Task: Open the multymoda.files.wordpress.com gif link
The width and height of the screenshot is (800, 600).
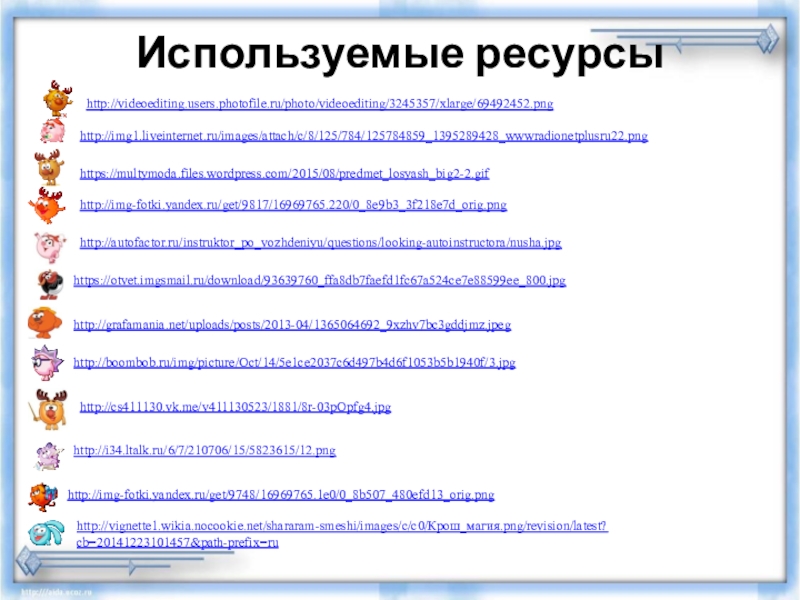Action: click(x=284, y=173)
